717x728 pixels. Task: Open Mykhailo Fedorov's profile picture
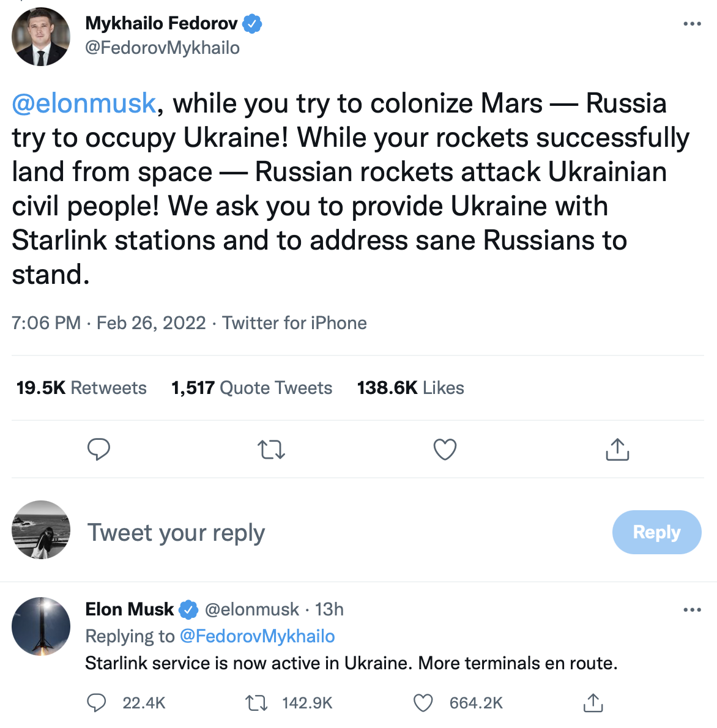(41, 37)
